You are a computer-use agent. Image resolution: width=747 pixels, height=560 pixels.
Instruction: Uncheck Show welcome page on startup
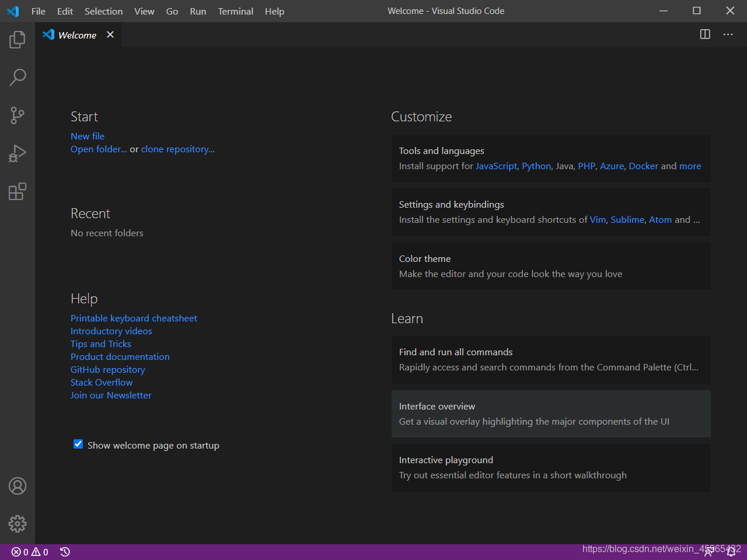pyautogui.click(x=78, y=444)
